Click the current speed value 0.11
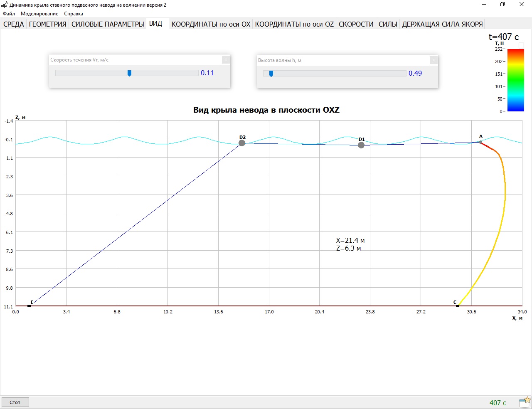Image resolution: width=532 pixels, height=409 pixels. 207,73
